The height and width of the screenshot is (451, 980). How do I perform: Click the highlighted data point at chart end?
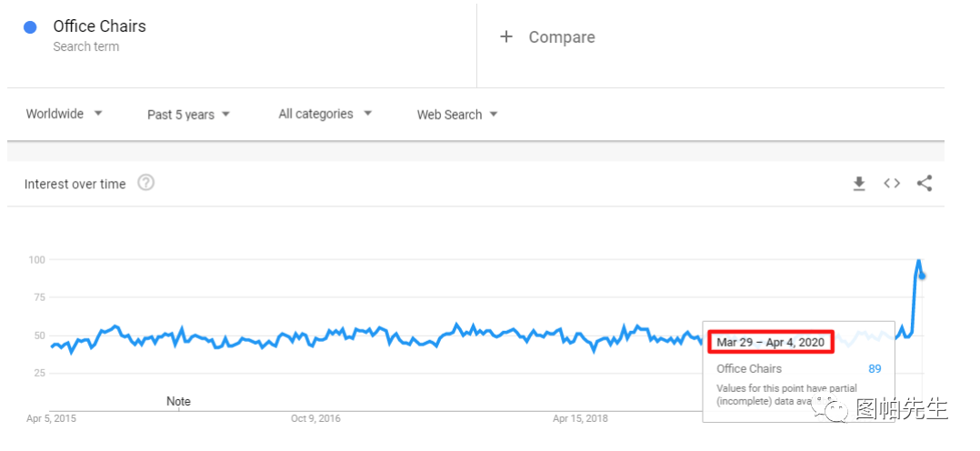(923, 276)
